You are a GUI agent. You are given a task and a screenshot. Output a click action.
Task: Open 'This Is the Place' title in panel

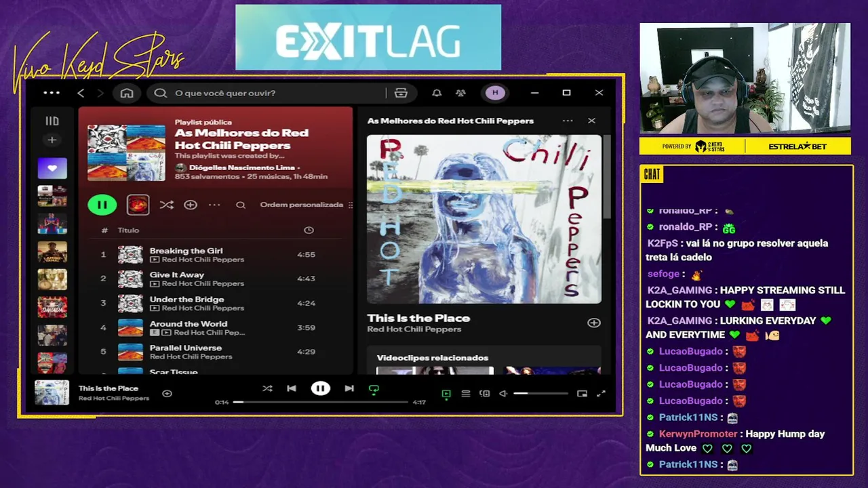pos(418,318)
